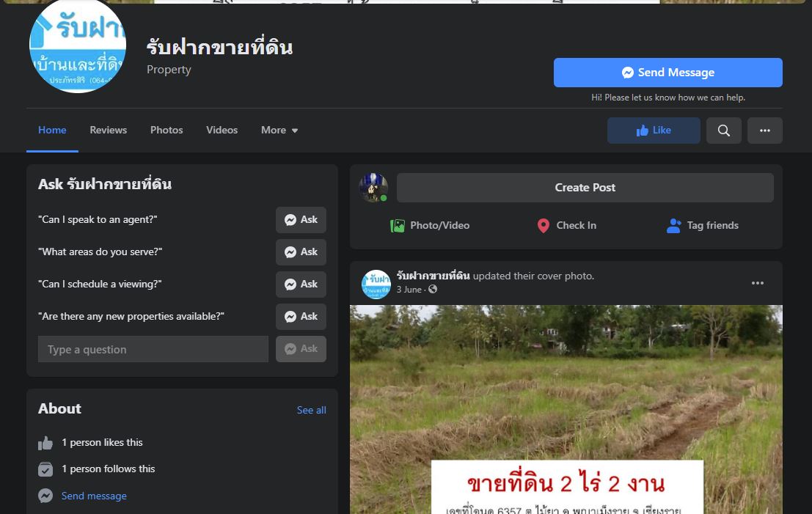This screenshot has width=812, height=514.
Task: Toggle Like on the page
Action: (653, 131)
